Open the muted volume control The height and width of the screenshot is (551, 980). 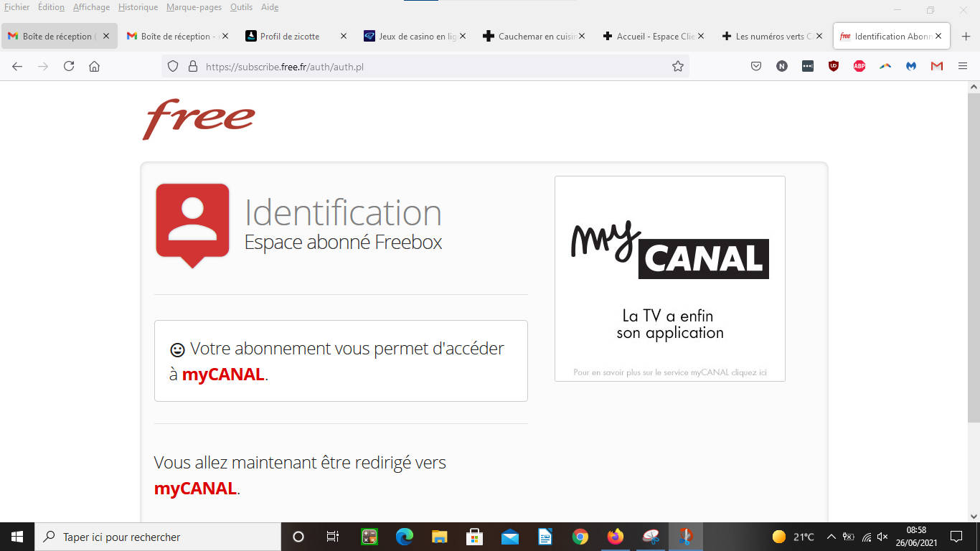click(883, 537)
